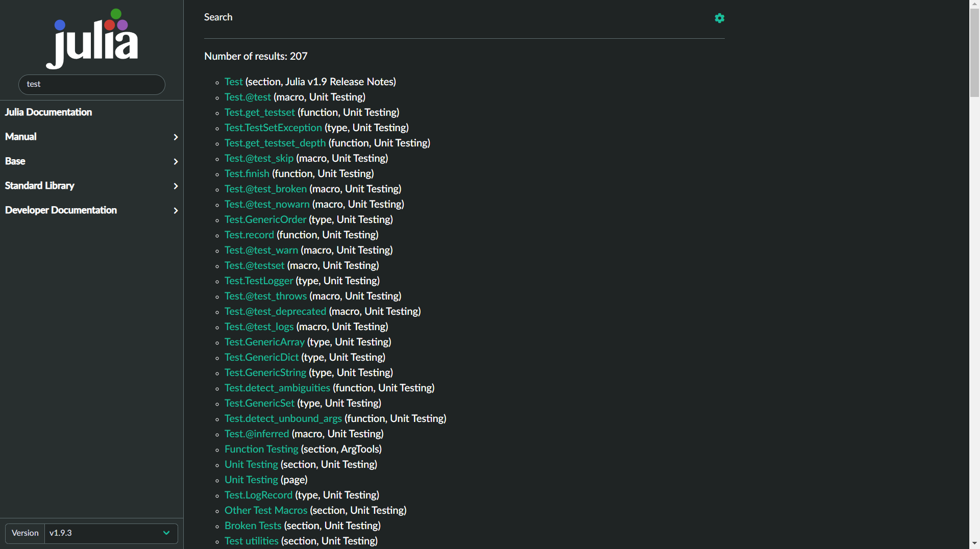The image size is (980, 549).
Task: Open the Base section
Action: [15, 161]
